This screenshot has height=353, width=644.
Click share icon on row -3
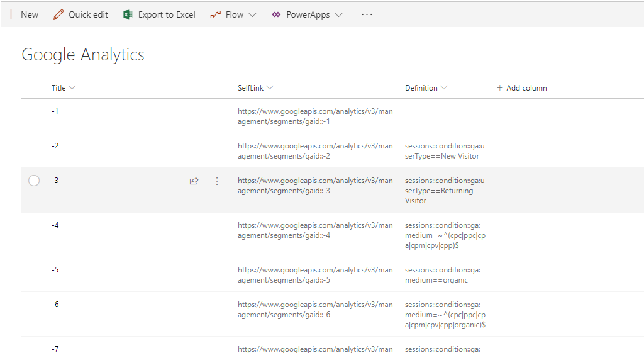[x=194, y=181]
